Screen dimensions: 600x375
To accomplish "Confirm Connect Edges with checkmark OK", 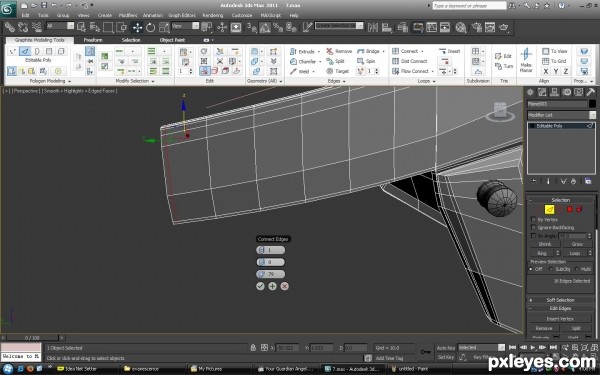I will point(260,286).
